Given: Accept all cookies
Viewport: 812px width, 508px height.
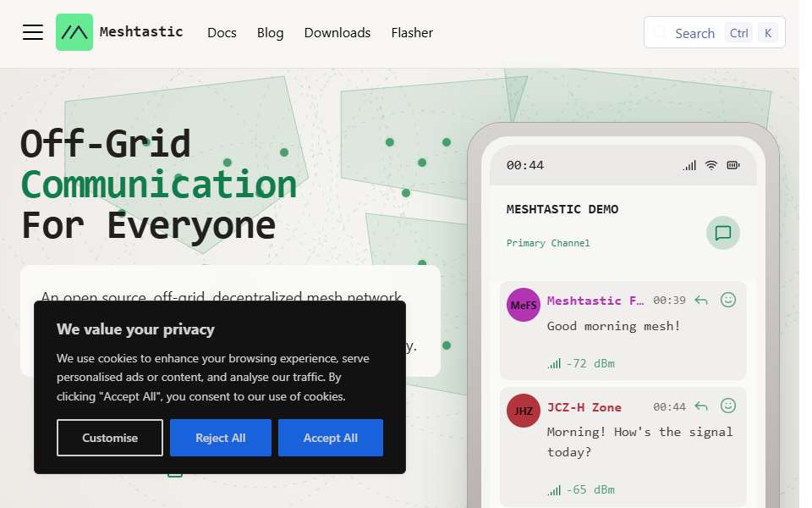Looking at the screenshot, I should click(x=331, y=438).
